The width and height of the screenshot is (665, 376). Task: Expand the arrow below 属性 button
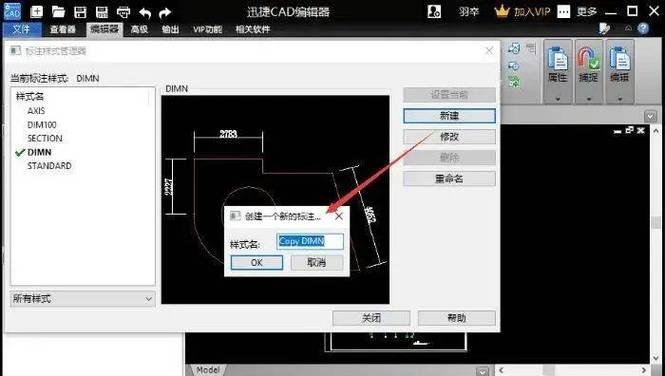[x=558, y=99]
